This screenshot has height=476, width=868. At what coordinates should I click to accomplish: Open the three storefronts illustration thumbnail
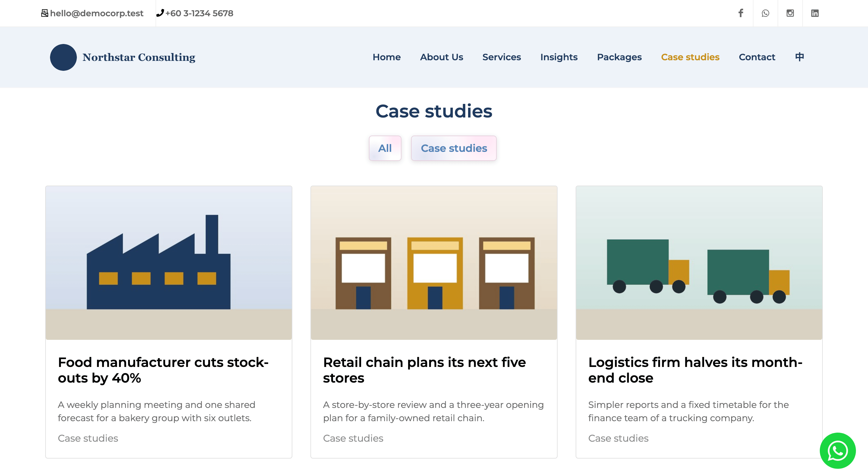(x=434, y=263)
